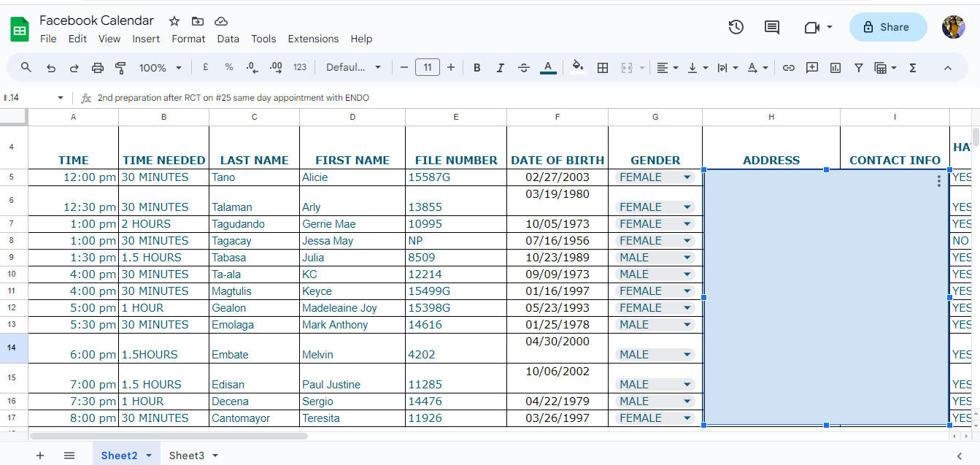Add a new sheet with plus button
This screenshot has width=980, height=465.
pos(40,456)
